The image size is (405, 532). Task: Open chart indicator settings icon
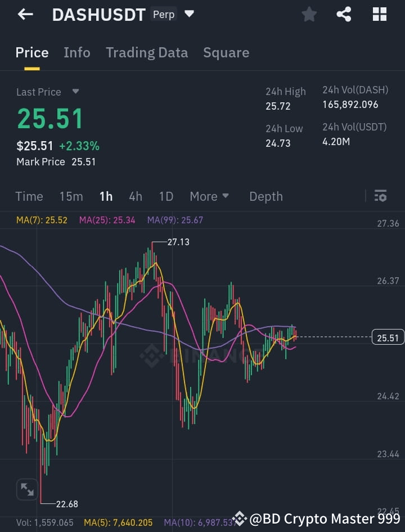click(380, 196)
